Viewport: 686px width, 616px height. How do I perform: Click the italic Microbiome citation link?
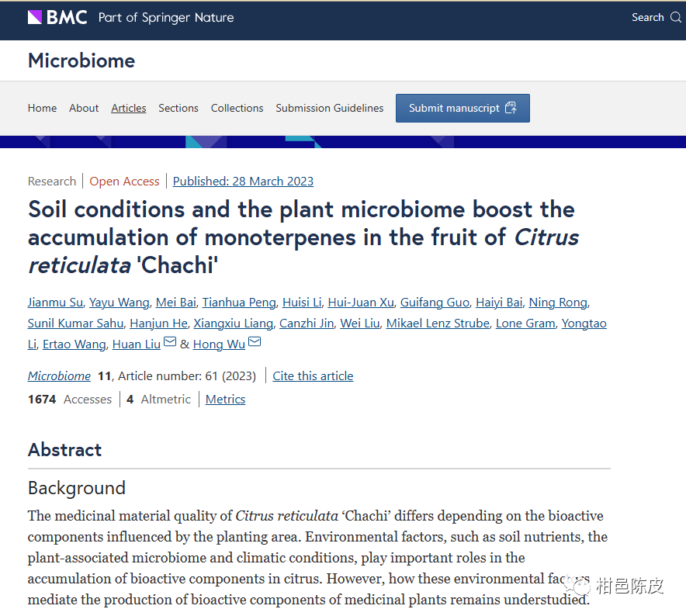pos(59,375)
